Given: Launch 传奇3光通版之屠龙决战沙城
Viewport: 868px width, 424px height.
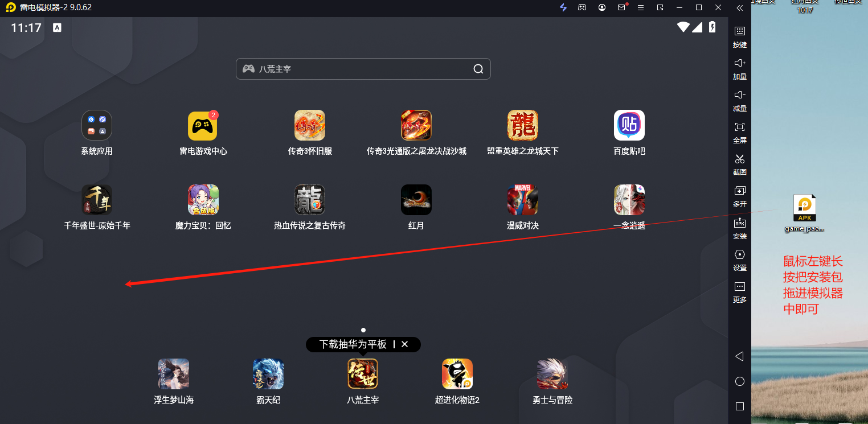Looking at the screenshot, I should pyautogui.click(x=416, y=125).
